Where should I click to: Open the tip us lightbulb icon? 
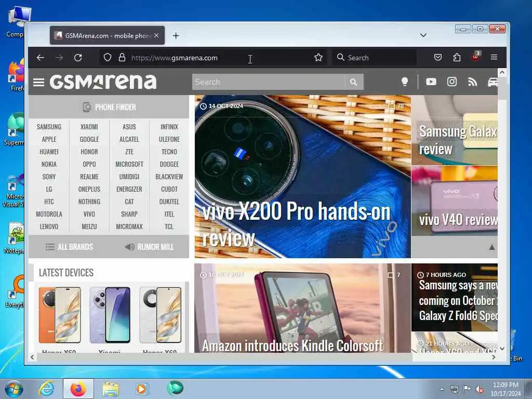(x=404, y=82)
